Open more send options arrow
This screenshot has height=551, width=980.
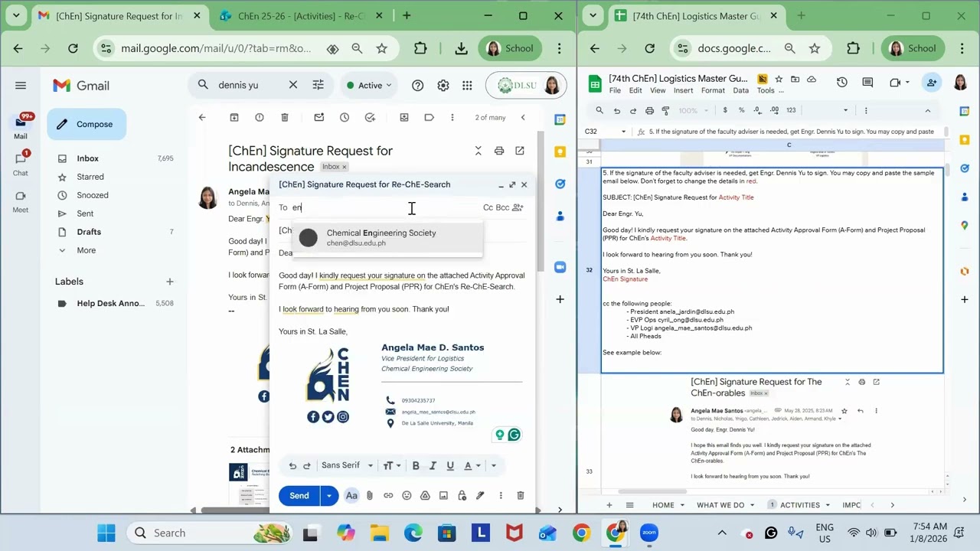(x=329, y=496)
